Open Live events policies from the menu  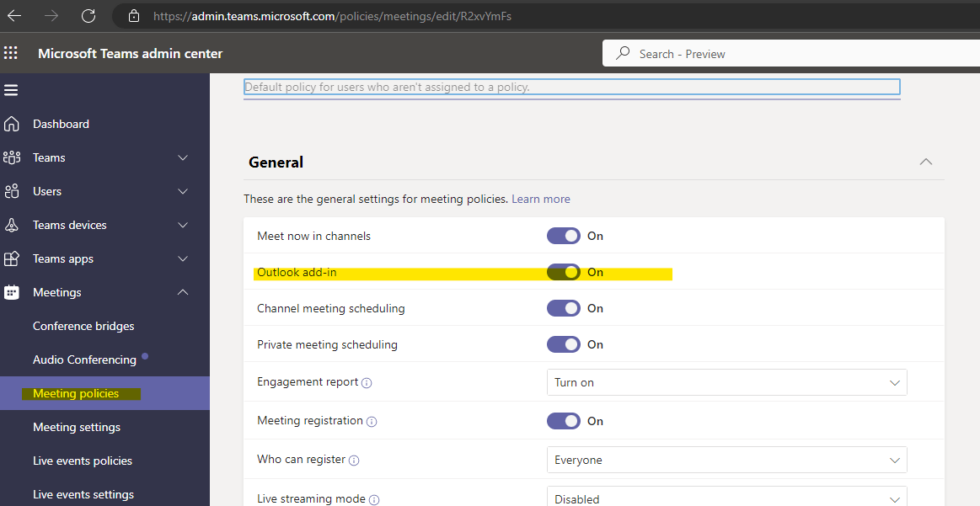point(82,461)
